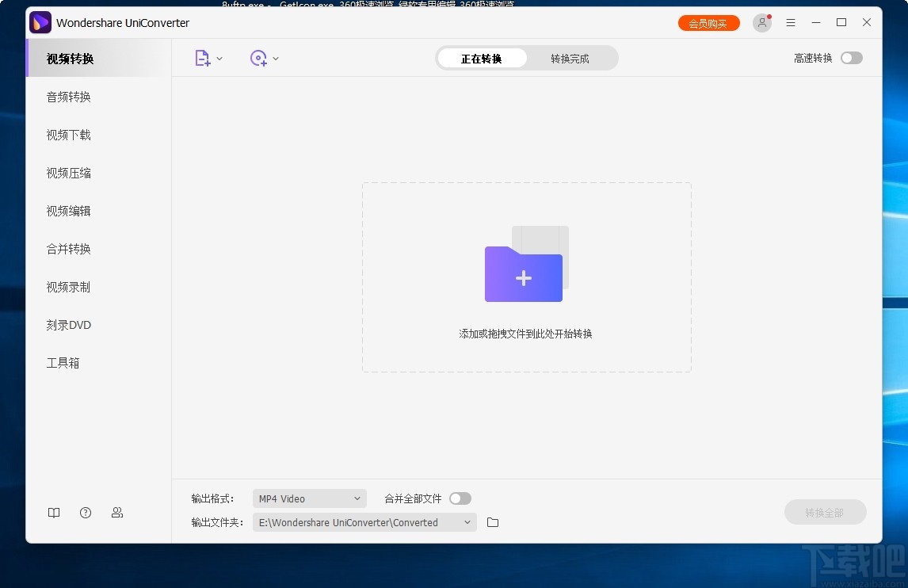Image resolution: width=908 pixels, height=588 pixels.
Task: Expand the add files chevron
Action: coord(219,58)
